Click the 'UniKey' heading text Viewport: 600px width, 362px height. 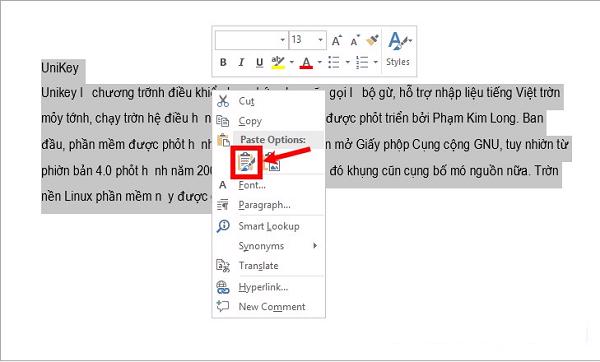pos(60,68)
